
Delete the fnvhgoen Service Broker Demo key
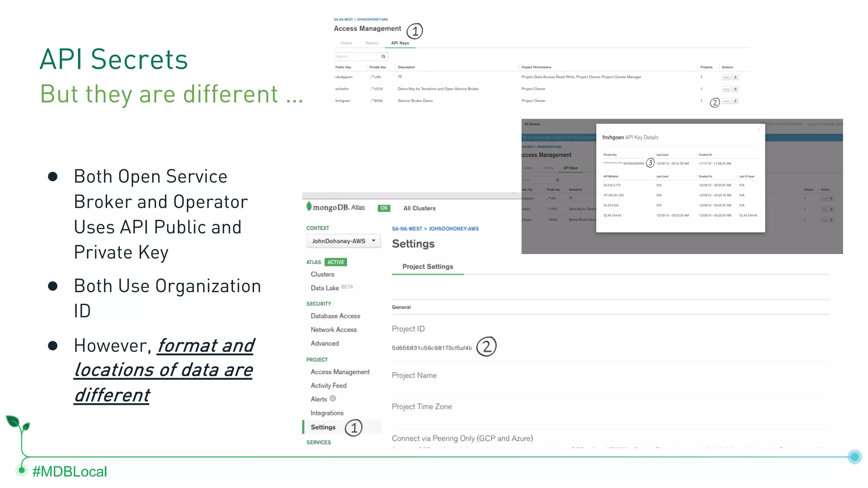[735, 101]
